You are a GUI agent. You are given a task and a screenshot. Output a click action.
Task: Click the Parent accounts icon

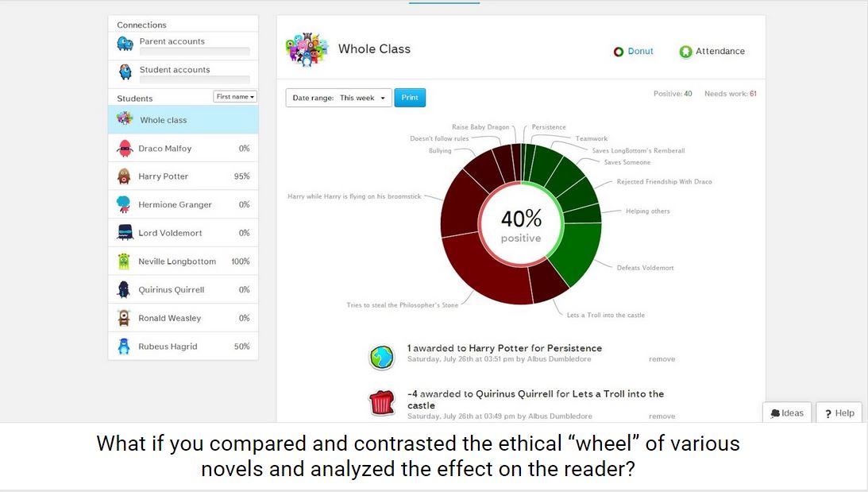pos(125,44)
